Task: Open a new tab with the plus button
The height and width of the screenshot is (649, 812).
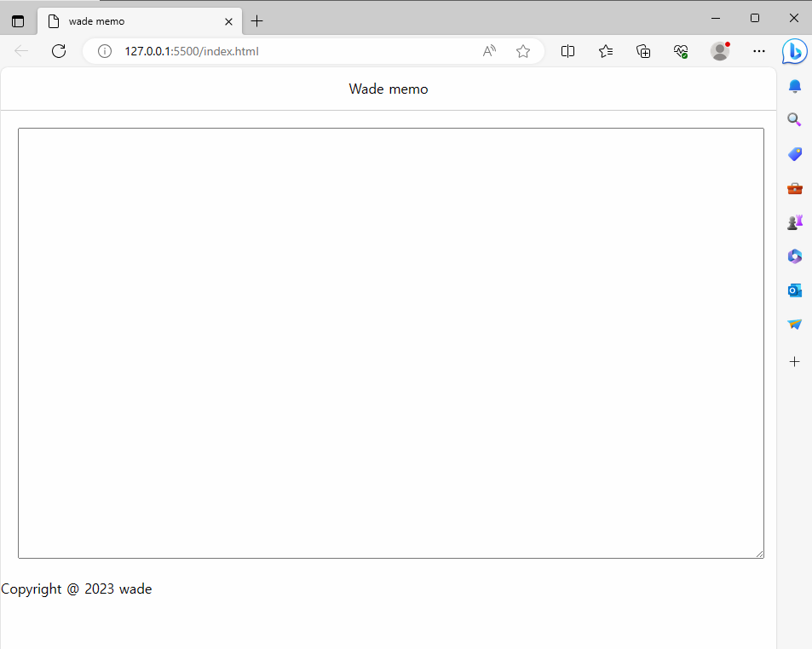Action: coord(256,21)
